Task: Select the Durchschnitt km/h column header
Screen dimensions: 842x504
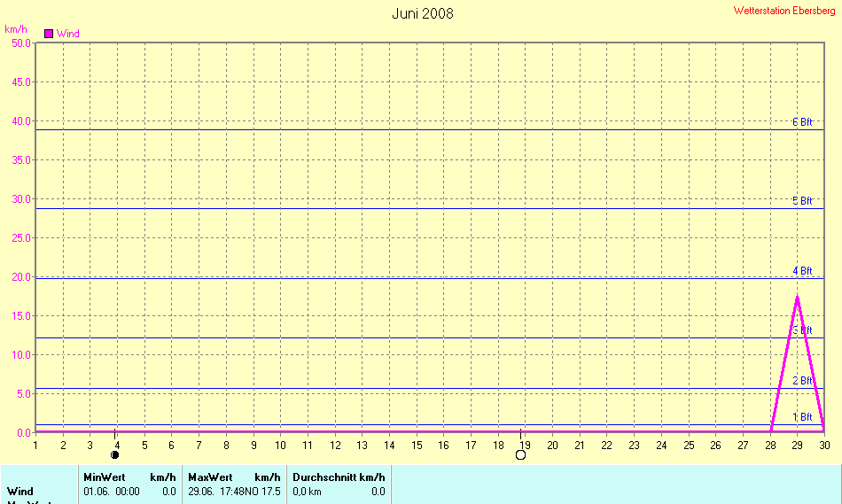Action: coord(339,477)
